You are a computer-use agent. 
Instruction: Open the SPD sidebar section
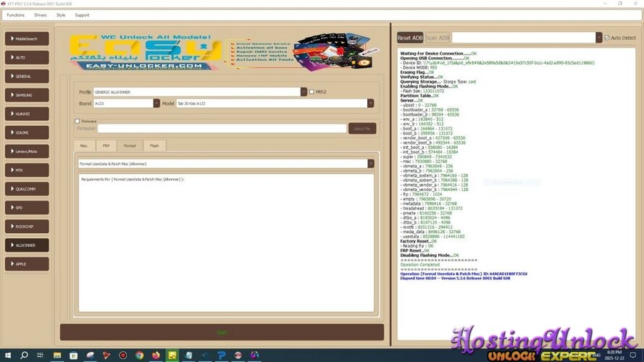[x=27, y=208]
